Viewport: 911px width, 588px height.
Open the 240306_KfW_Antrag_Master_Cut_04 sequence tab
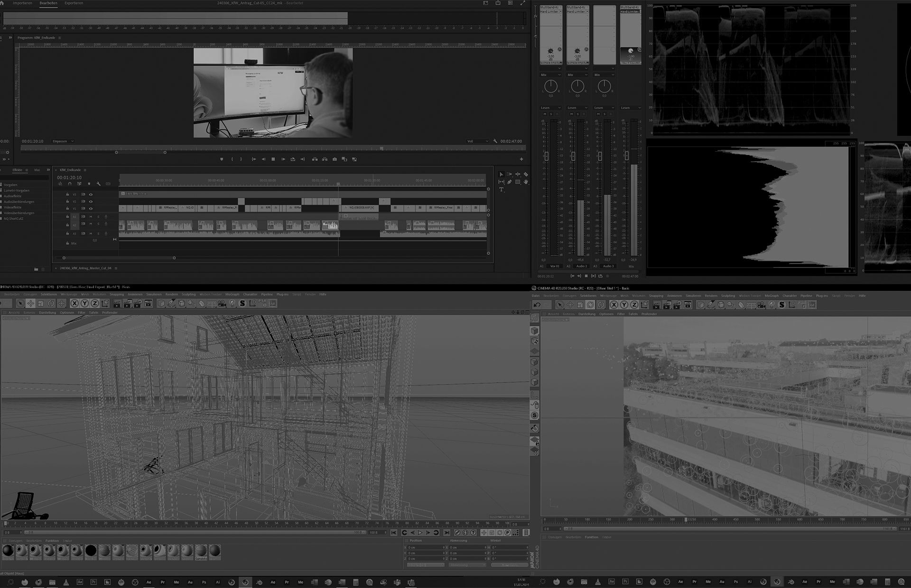point(85,268)
